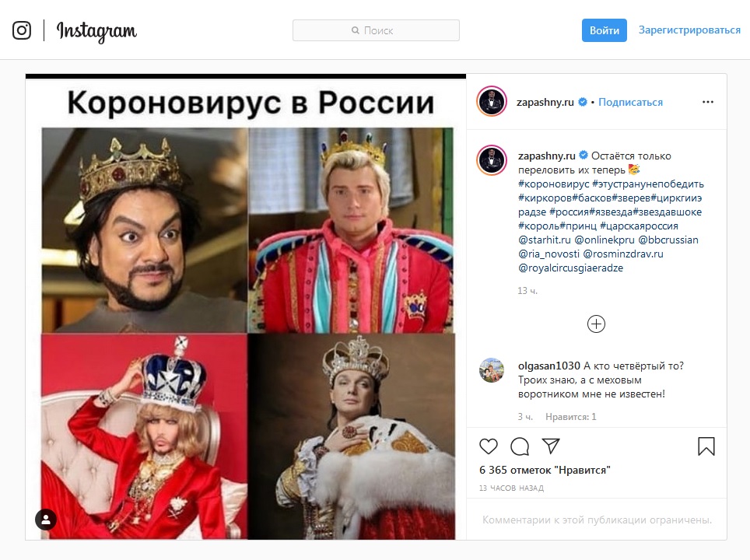Click the Instagram wordmark logo

point(96,32)
